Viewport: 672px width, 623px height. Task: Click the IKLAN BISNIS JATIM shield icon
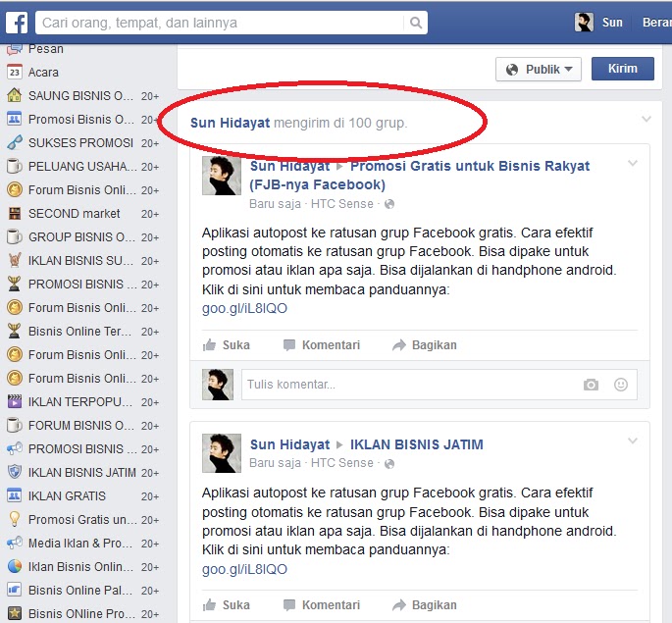pyautogui.click(x=14, y=472)
